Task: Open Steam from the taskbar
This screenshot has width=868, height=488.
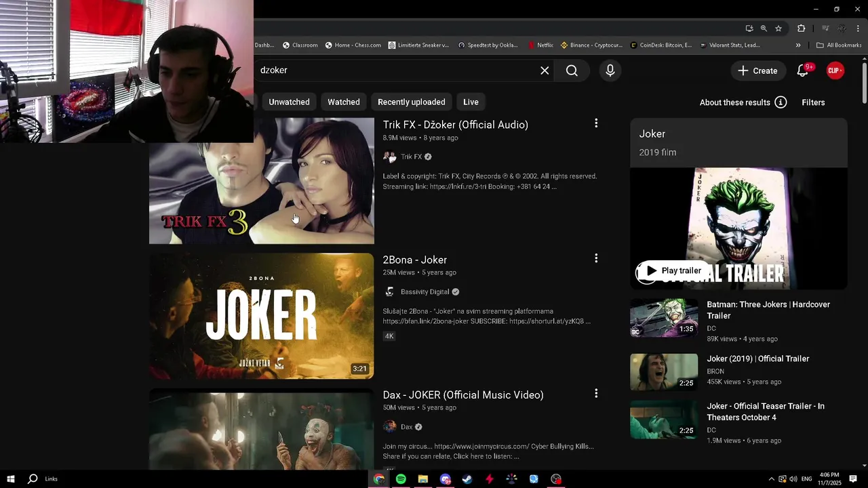Action: click(x=467, y=479)
